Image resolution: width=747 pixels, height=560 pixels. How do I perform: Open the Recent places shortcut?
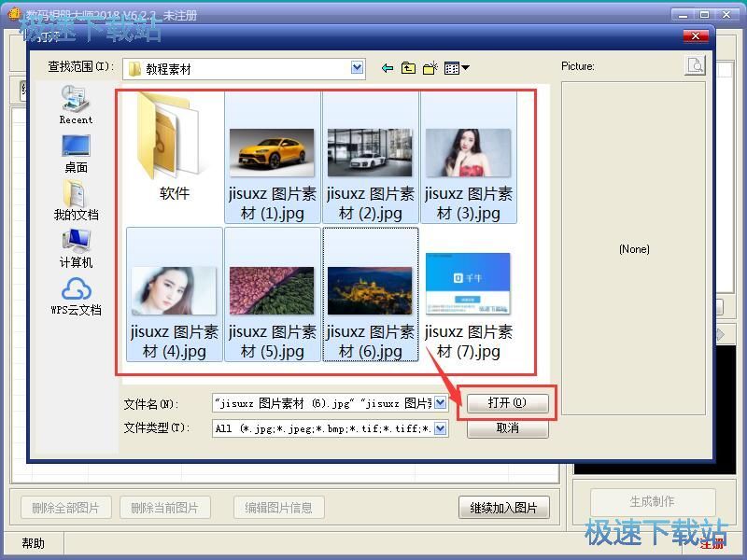point(76,105)
